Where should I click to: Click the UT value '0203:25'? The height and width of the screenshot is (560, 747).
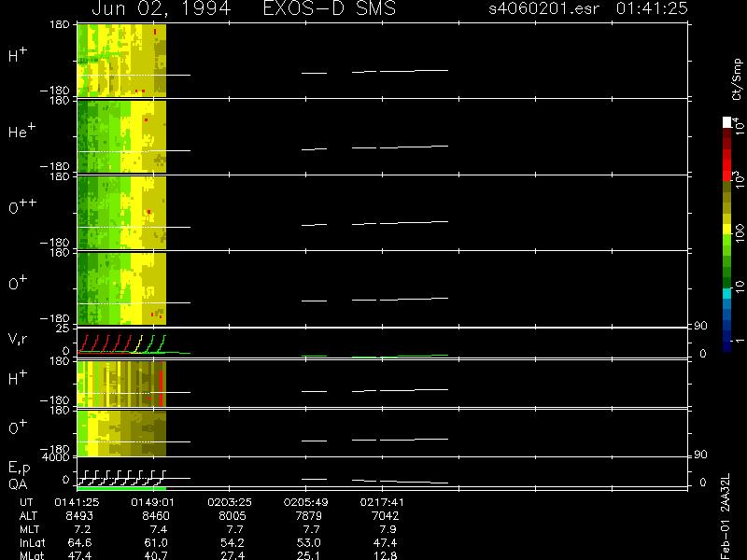tap(230, 502)
